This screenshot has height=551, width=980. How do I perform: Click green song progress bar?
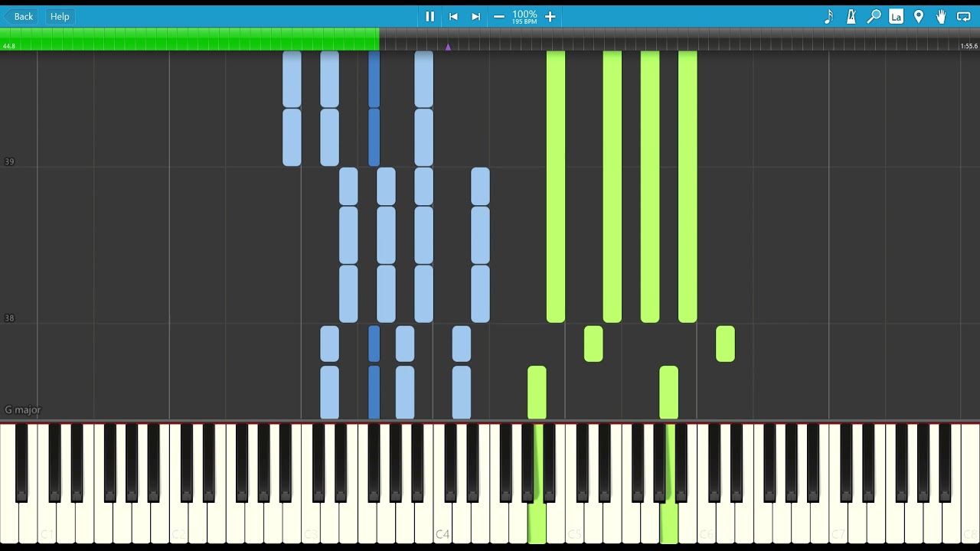[189, 39]
